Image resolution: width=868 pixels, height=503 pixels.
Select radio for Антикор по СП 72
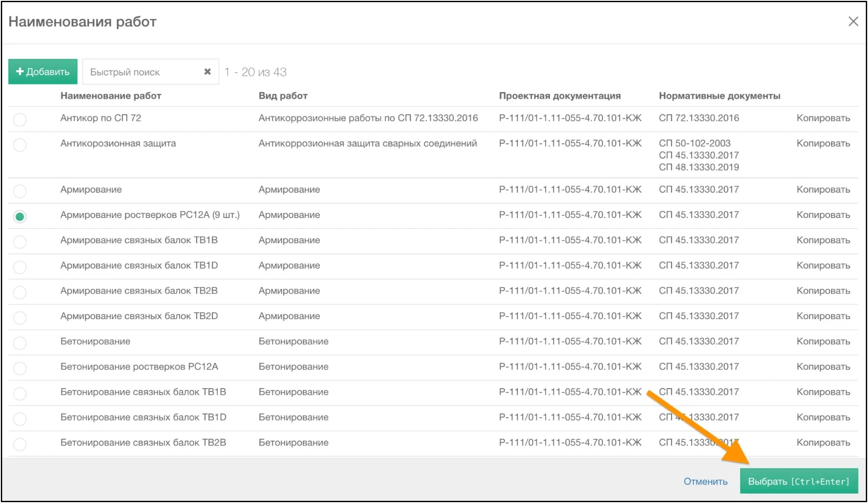coord(20,119)
